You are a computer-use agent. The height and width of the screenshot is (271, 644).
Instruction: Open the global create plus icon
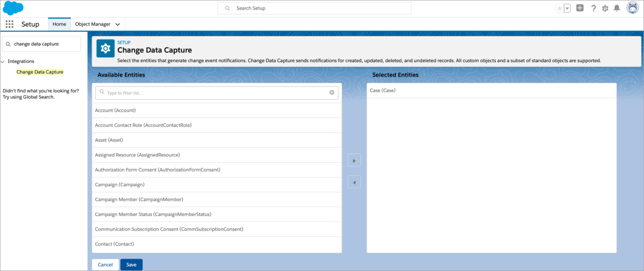point(580,8)
